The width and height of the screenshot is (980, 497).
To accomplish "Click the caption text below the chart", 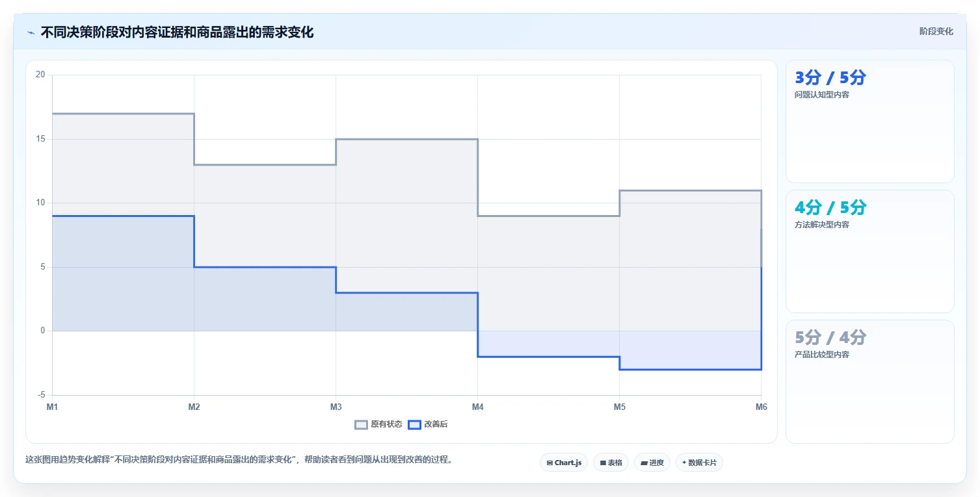I will click(239, 460).
